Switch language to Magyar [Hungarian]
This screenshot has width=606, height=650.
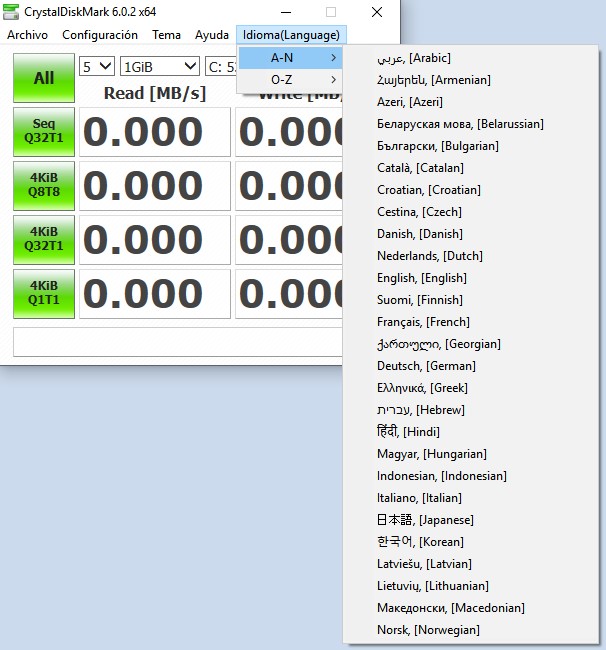click(x=471, y=454)
